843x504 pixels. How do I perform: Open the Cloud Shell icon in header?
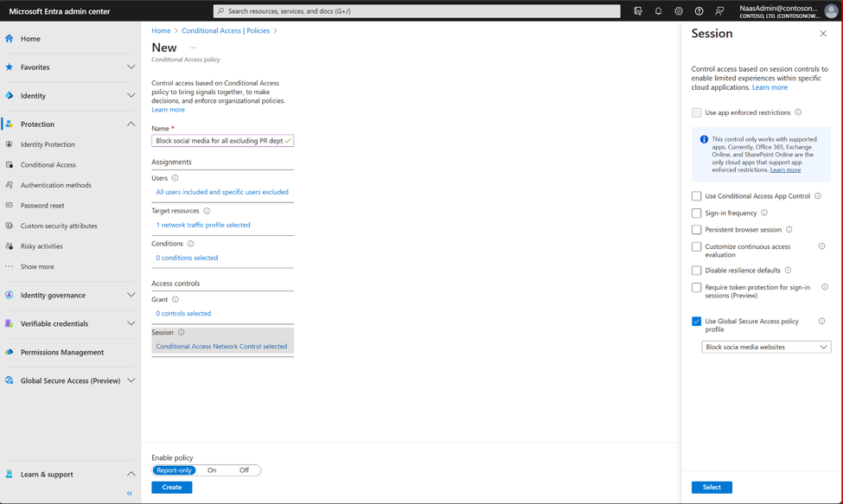(x=637, y=10)
